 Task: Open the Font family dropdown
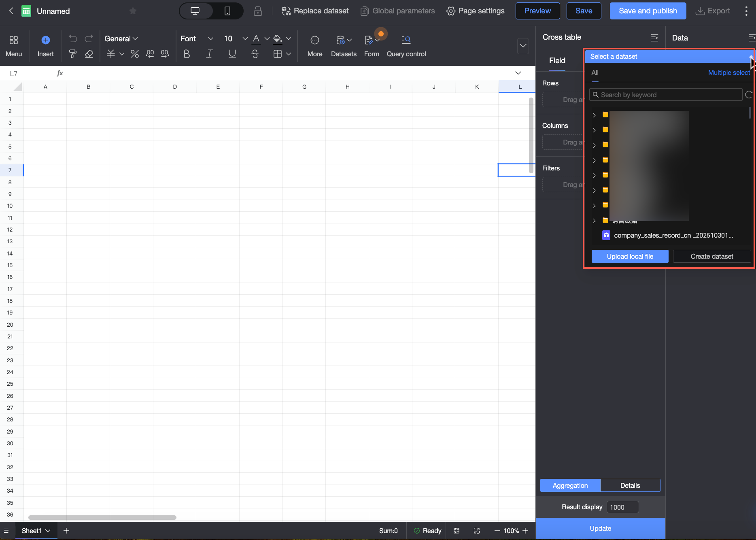tap(197, 38)
